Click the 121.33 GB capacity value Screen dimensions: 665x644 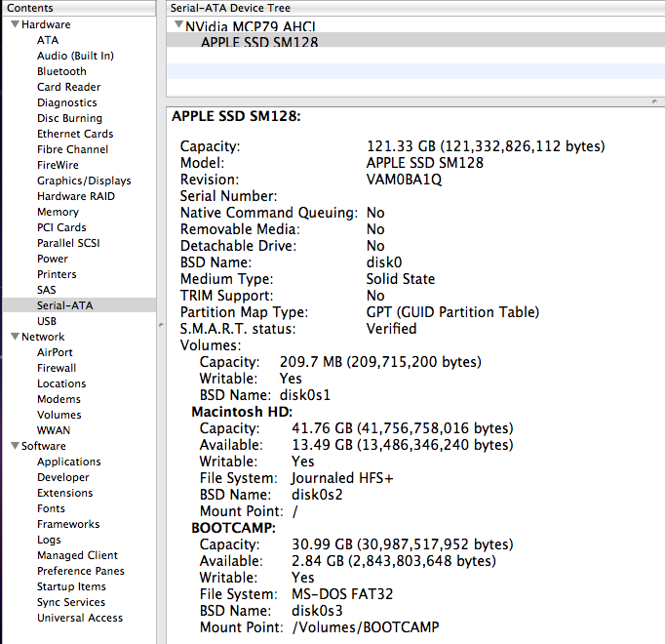486,146
